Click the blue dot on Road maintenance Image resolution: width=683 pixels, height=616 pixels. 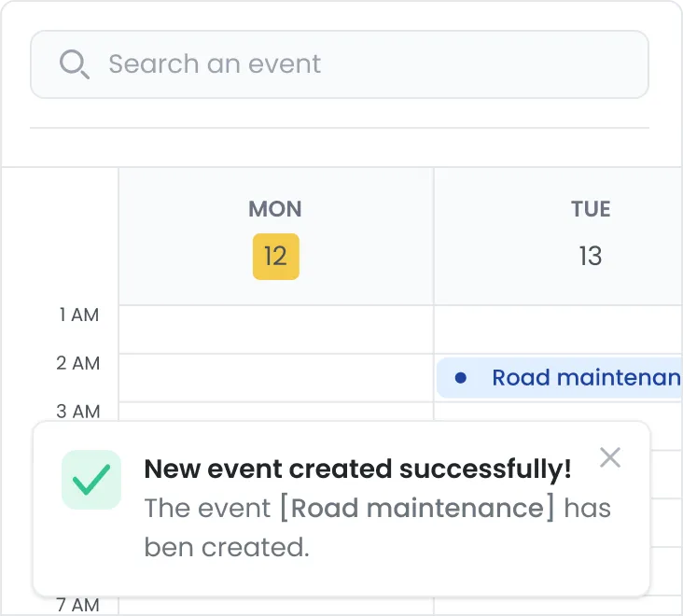(x=460, y=378)
